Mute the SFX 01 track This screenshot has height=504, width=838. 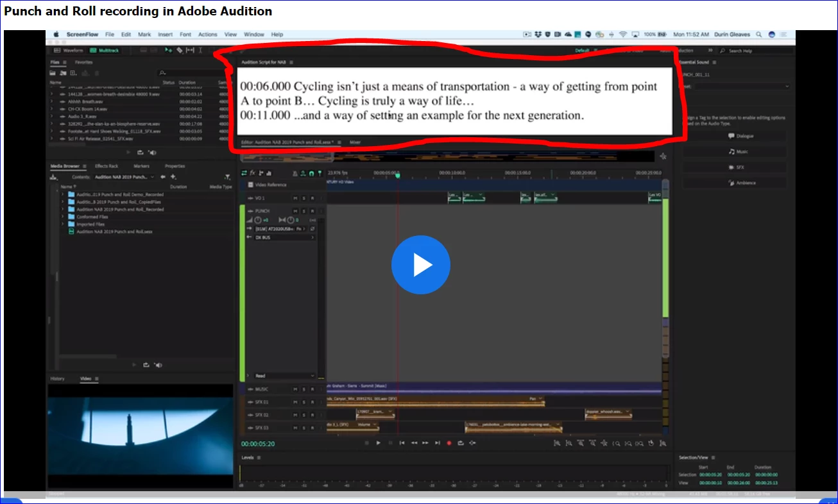[x=295, y=402]
